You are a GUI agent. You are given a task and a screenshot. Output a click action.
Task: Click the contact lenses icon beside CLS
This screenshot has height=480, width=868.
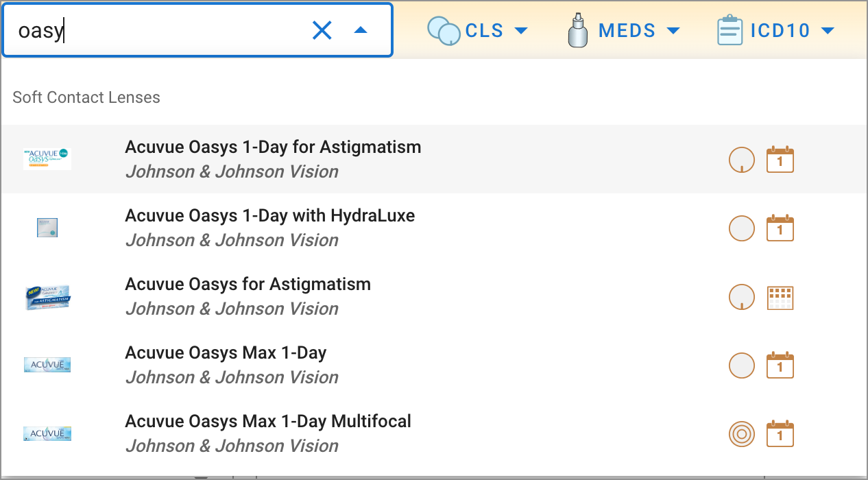click(444, 31)
